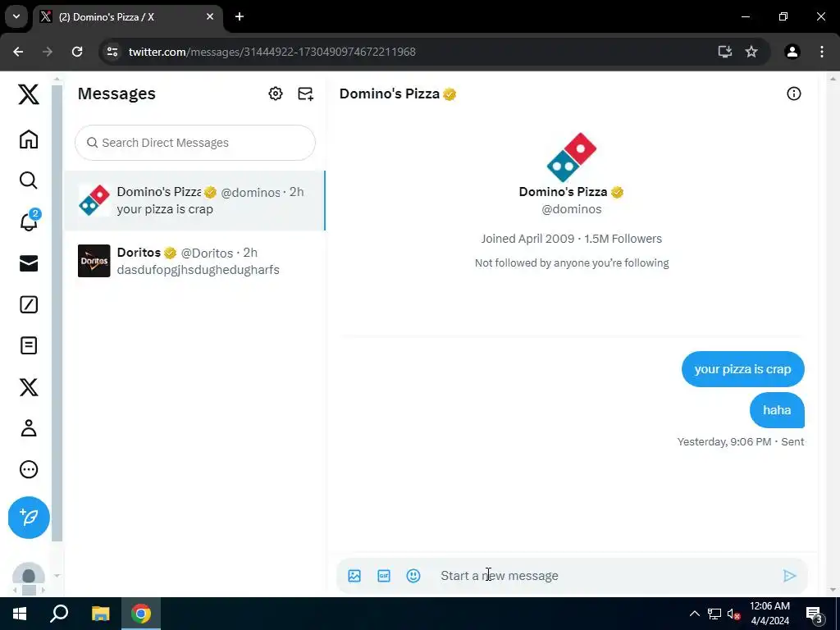Open Chrome profile avatar icon
Image resolution: width=840 pixels, height=630 pixels.
792,52
